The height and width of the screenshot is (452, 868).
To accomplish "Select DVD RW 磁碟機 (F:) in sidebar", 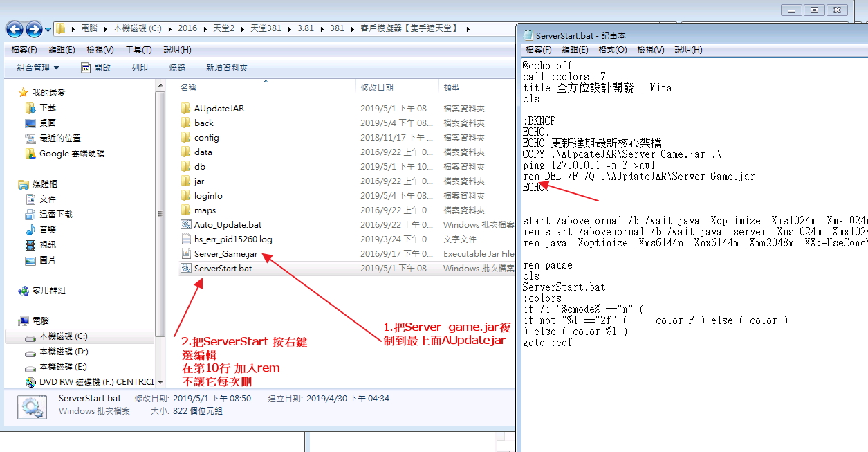I will pos(89,382).
